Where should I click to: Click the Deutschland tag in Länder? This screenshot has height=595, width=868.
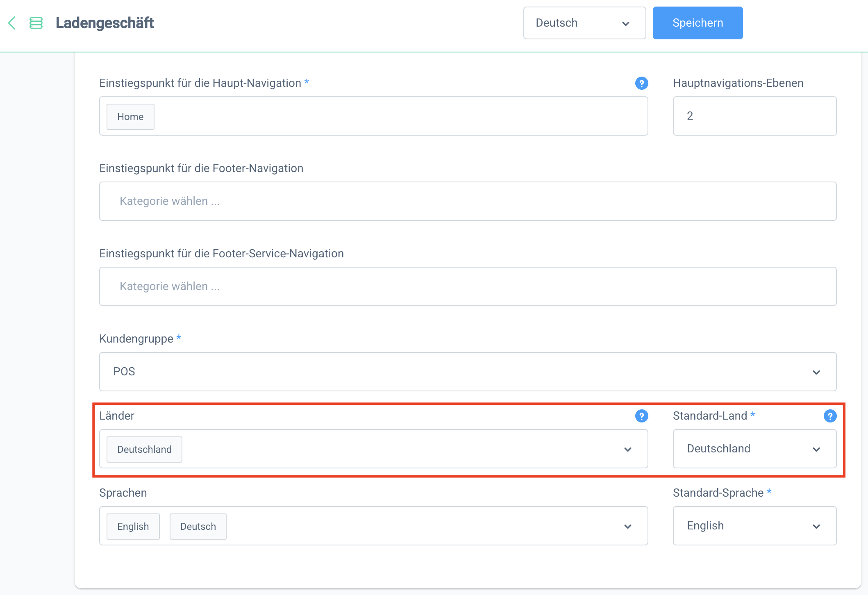(x=144, y=450)
